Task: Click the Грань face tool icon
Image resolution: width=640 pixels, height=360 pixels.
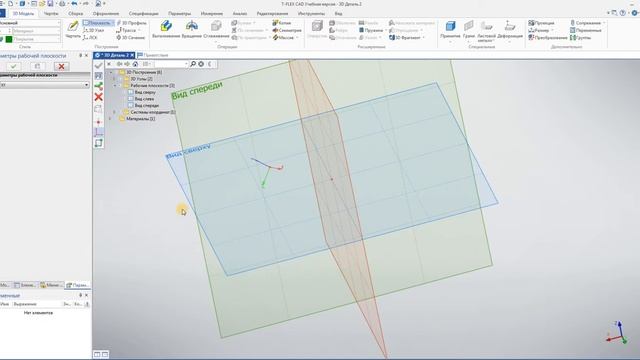Action: click(469, 26)
